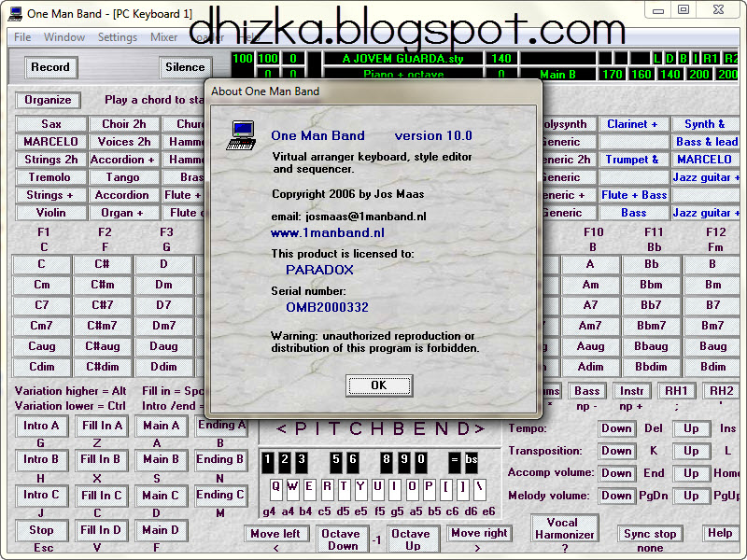The width and height of the screenshot is (747, 560).
Task: Click the white key labeled T
Action: [x=344, y=489]
